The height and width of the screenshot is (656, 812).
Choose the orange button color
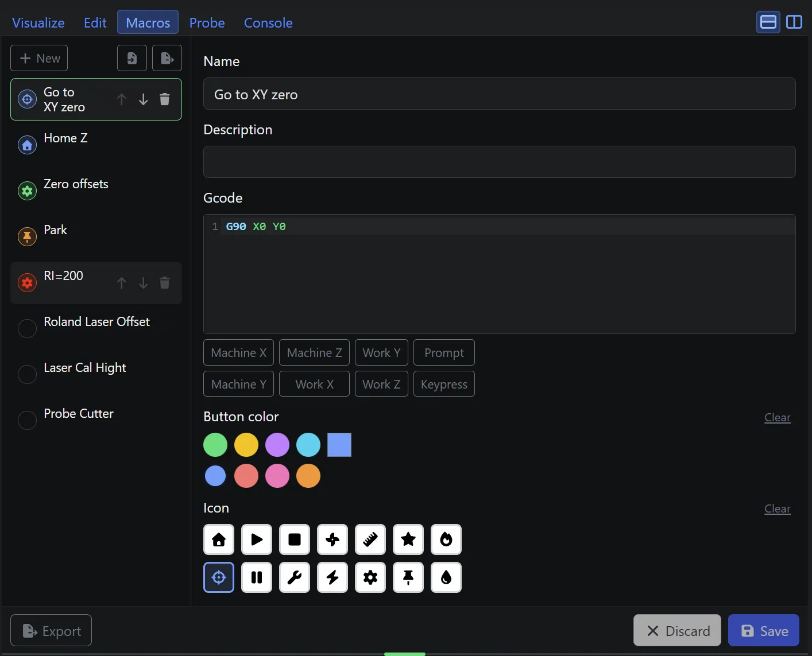[x=308, y=476]
